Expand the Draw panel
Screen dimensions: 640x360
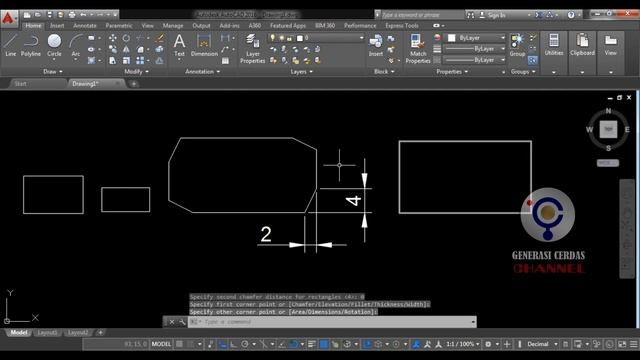click(53, 71)
